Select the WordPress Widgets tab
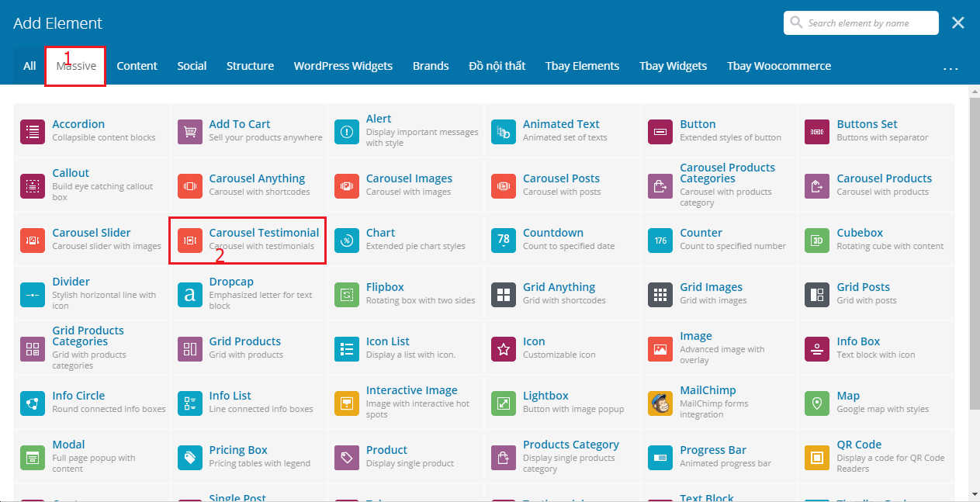The height and width of the screenshot is (502, 980). tap(343, 66)
